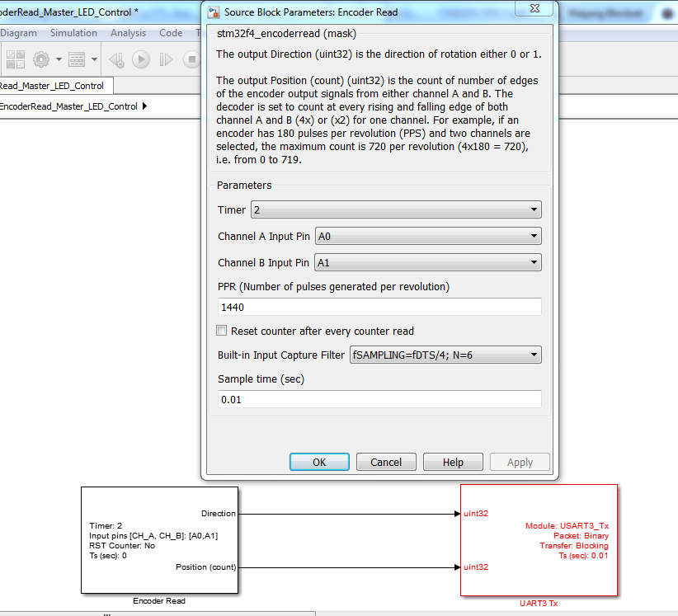
Task: Click Cancel in the block parameters dialog
Action: pyautogui.click(x=386, y=462)
